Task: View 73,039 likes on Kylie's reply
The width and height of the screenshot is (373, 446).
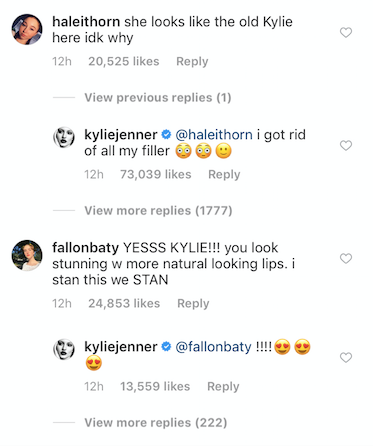Action: (x=156, y=175)
